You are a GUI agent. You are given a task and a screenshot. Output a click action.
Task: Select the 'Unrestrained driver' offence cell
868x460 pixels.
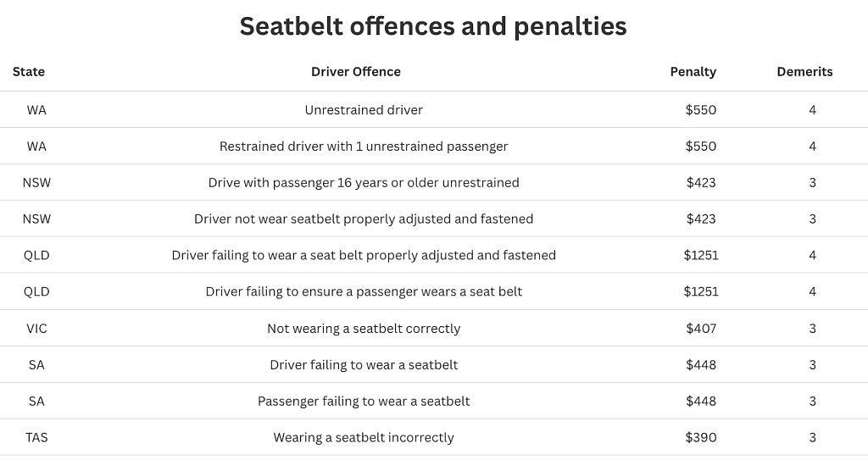(364, 110)
